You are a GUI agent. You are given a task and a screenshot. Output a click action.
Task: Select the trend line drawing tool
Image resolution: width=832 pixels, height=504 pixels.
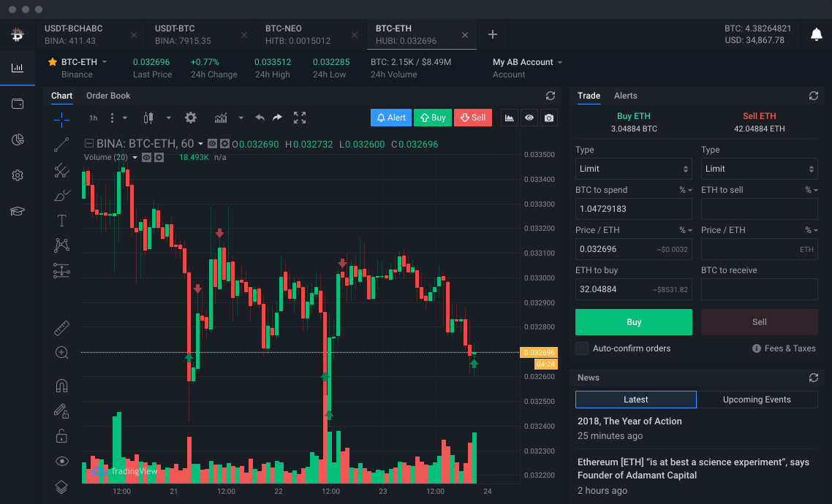click(61, 145)
